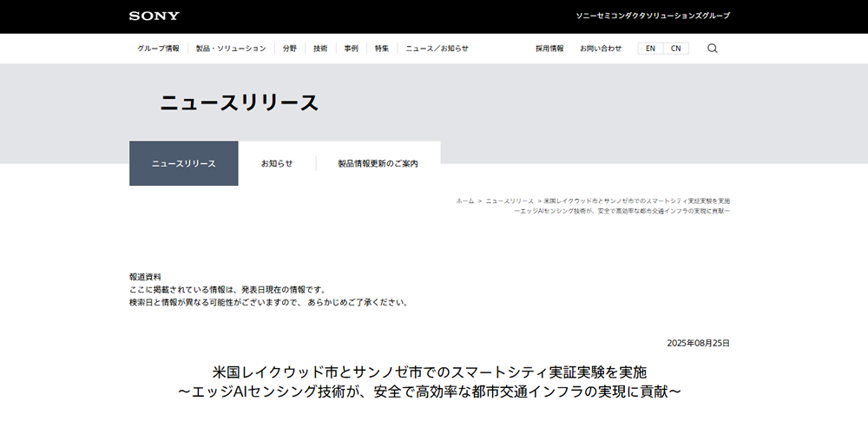Viewport: 868px width, 421px height.
Task: Switch language to CN
Action: [x=675, y=49]
